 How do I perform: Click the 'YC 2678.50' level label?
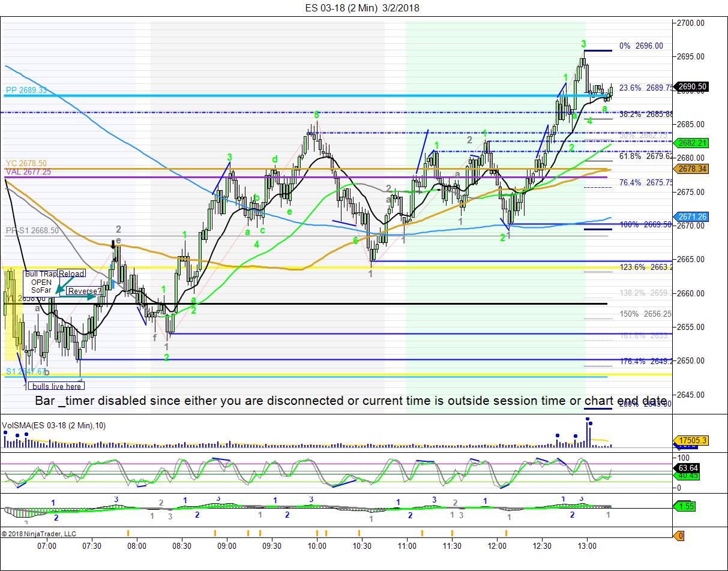(26, 163)
